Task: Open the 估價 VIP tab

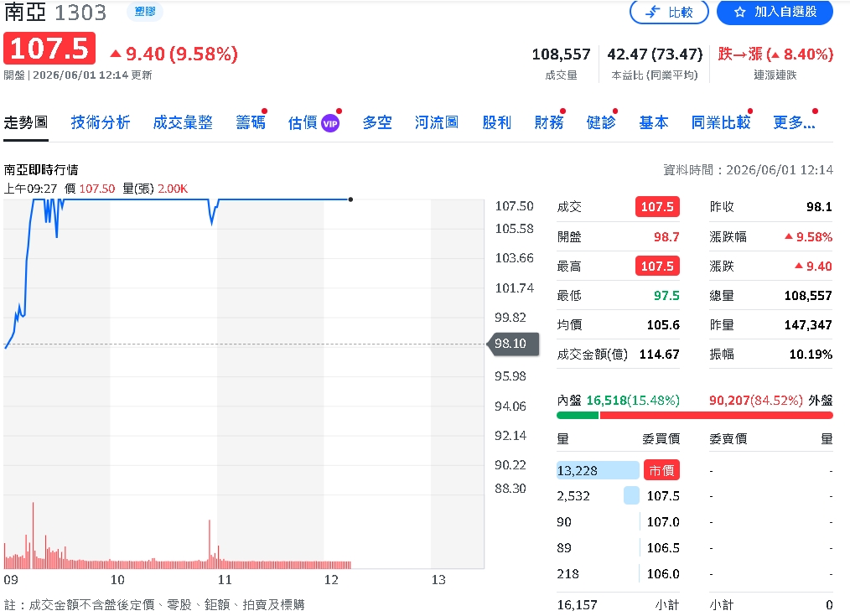Action: coord(314,123)
